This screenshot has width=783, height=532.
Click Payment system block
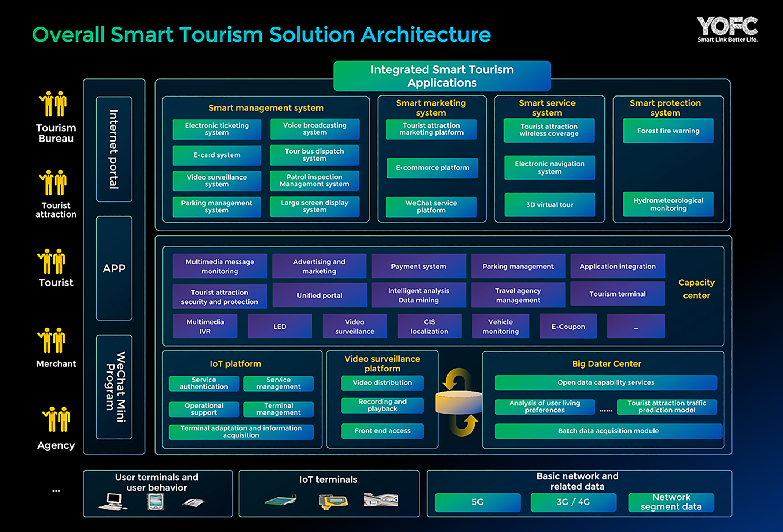click(419, 266)
